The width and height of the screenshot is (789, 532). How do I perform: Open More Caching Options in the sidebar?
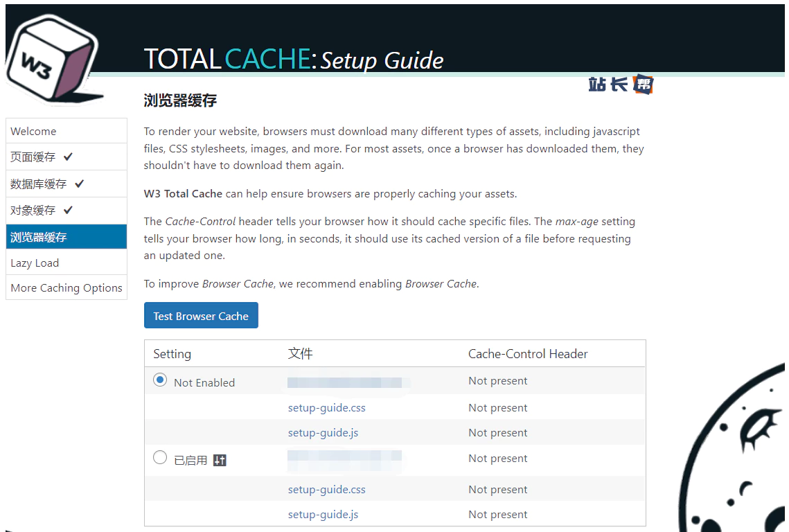[x=67, y=287]
